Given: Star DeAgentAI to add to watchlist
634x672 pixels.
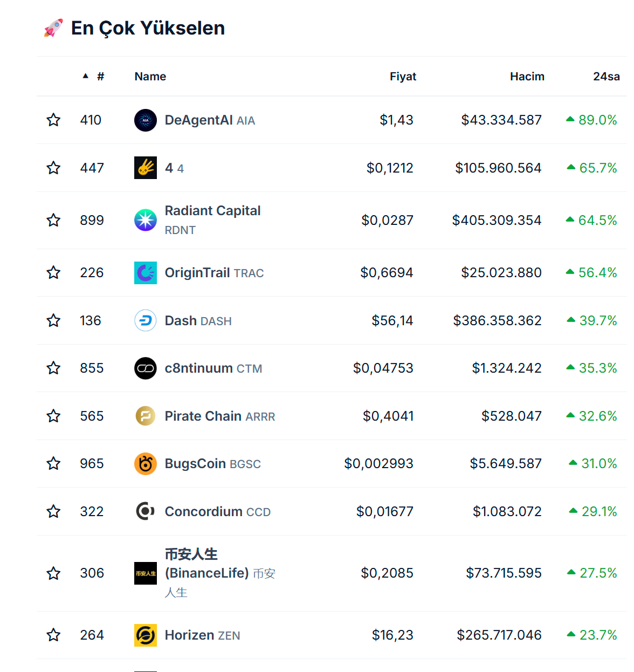Looking at the screenshot, I should point(53,120).
